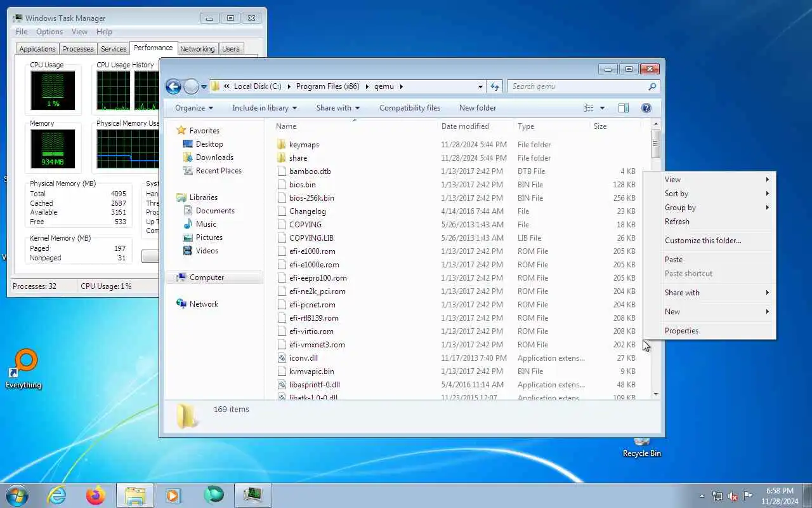Choose Customize this folder
Viewport: 812px width, 508px height.
coord(710,241)
